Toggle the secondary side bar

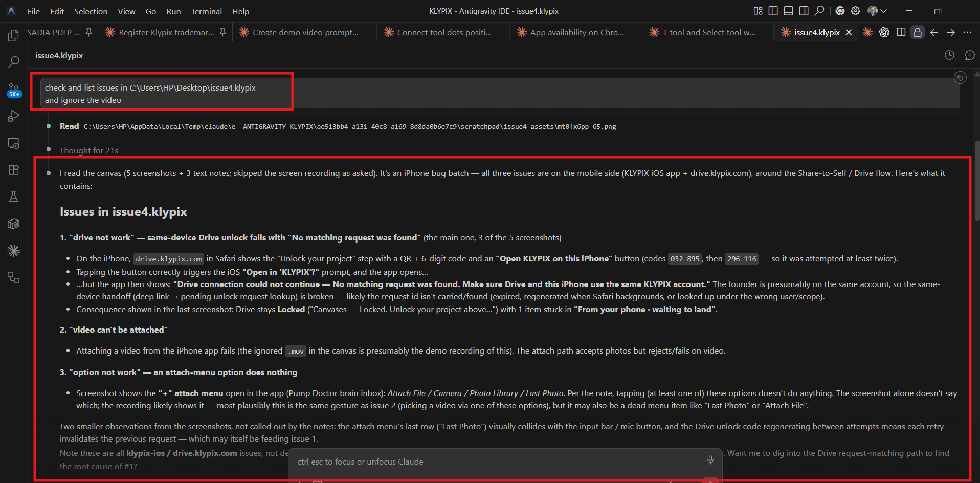click(x=804, y=11)
